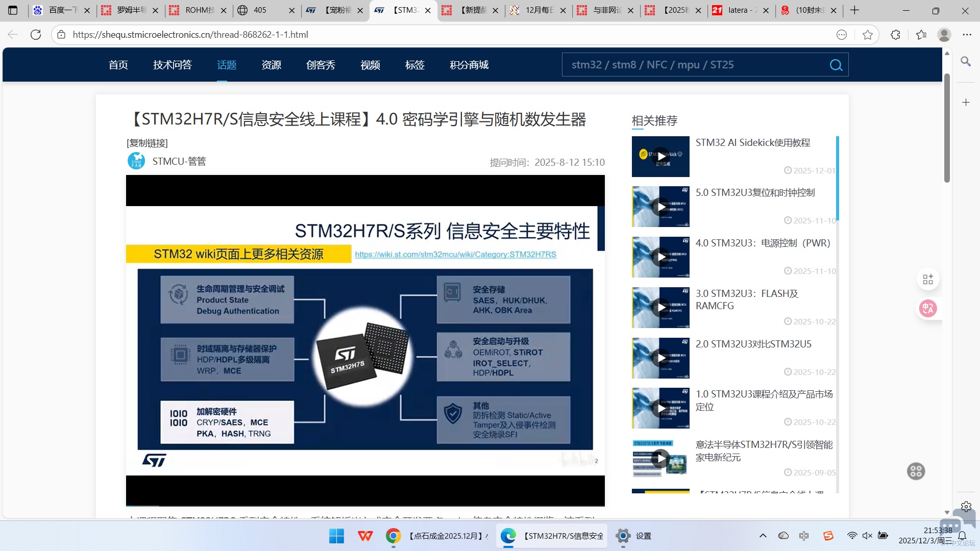The width and height of the screenshot is (980, 551).
Task: Open 意法半导体STM32H7R/S引领智能家电新纪元 link
Action: coord(764,451)
